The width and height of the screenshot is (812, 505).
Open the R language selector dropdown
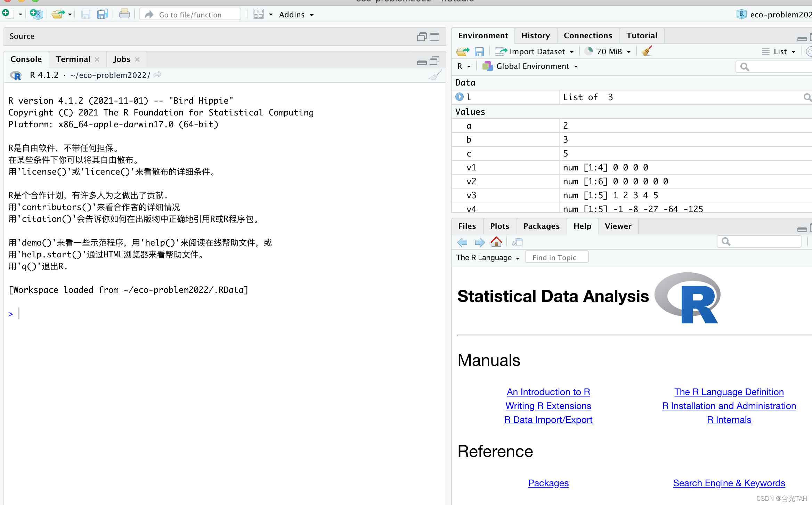coord(464,66)
